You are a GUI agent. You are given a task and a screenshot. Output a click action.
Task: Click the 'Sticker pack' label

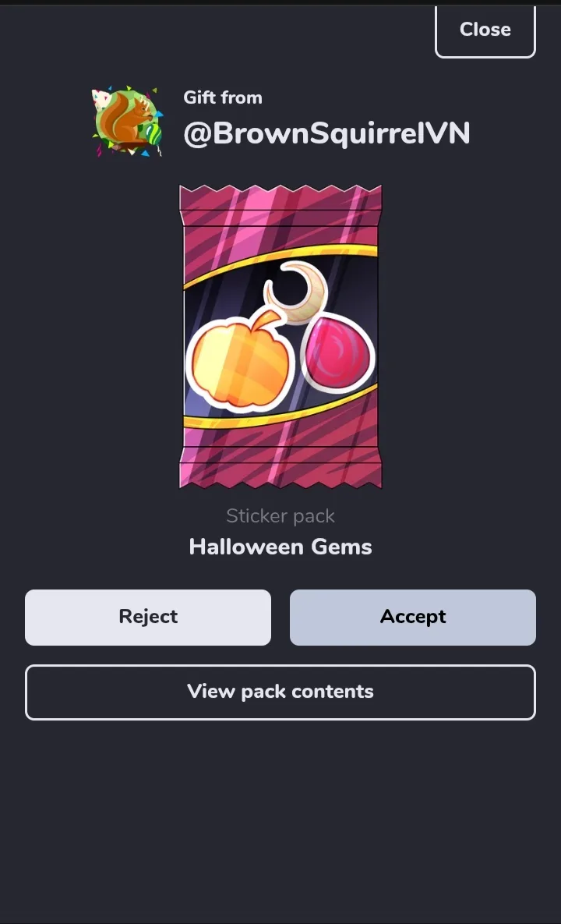[280, 516]
